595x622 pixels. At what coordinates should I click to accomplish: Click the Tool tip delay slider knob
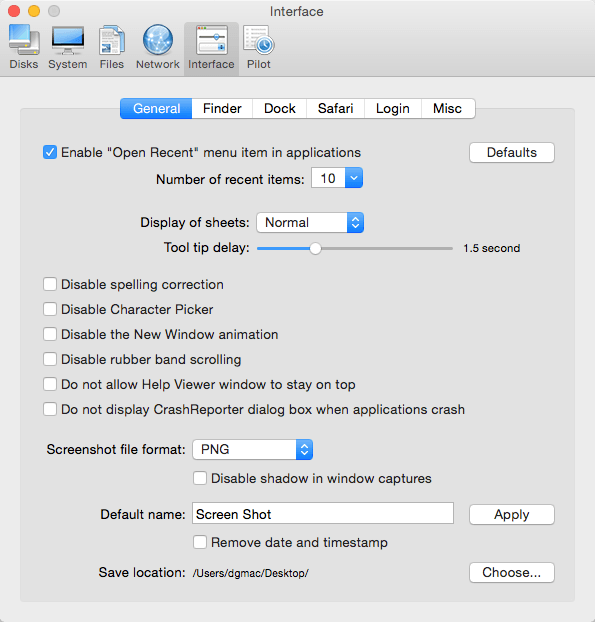[315, 249]
